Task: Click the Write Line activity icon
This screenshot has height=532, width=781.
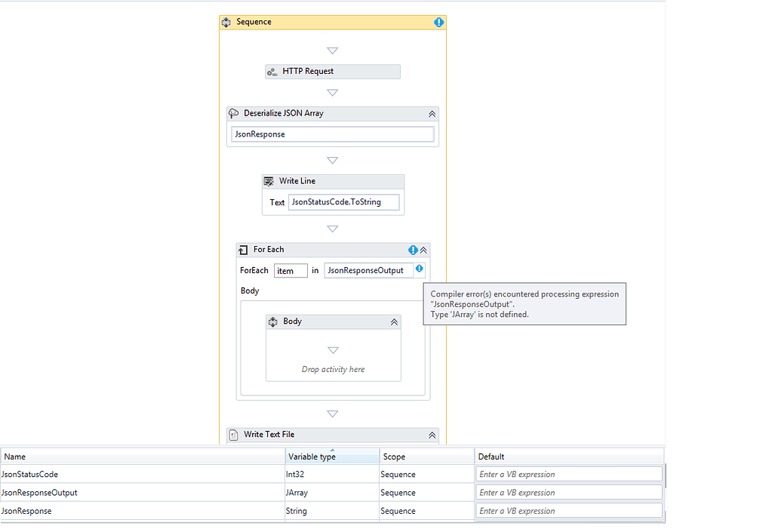Action: point(269,181)
